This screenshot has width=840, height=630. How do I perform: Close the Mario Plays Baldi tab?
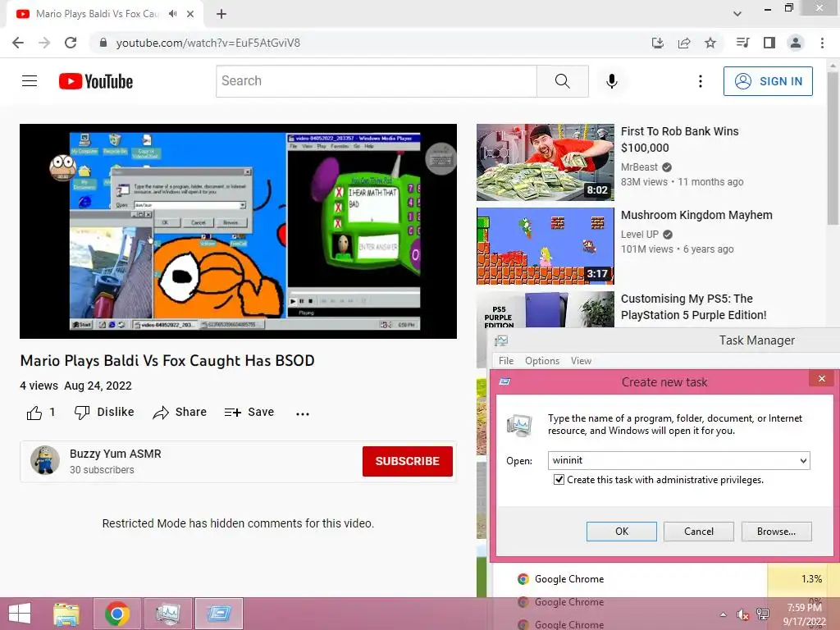tap(190, 14)
